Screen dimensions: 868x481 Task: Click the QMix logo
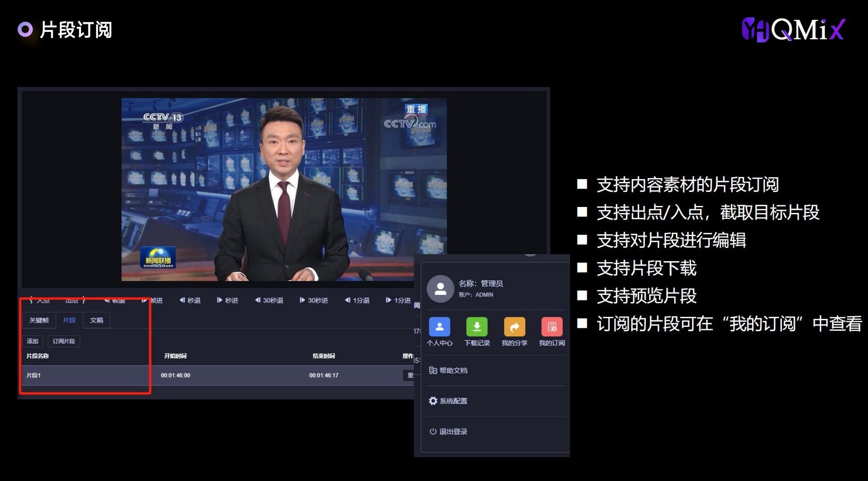(x=793, y=30)
